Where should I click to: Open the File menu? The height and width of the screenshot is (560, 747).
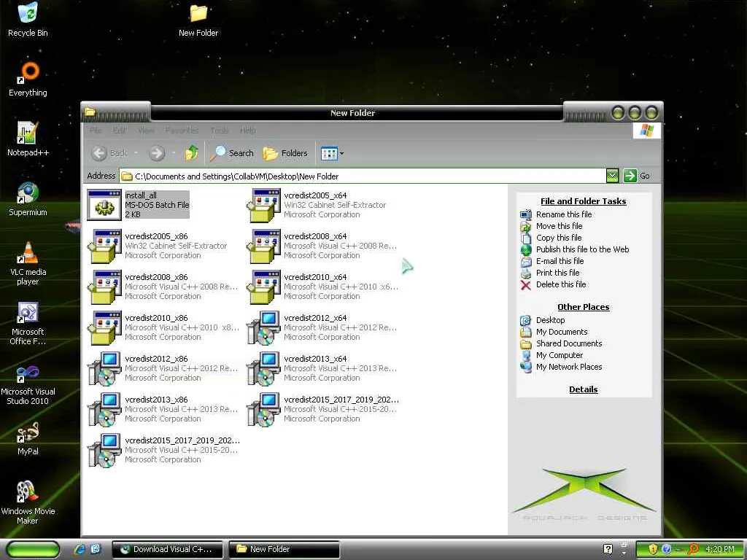coord(96,130)
